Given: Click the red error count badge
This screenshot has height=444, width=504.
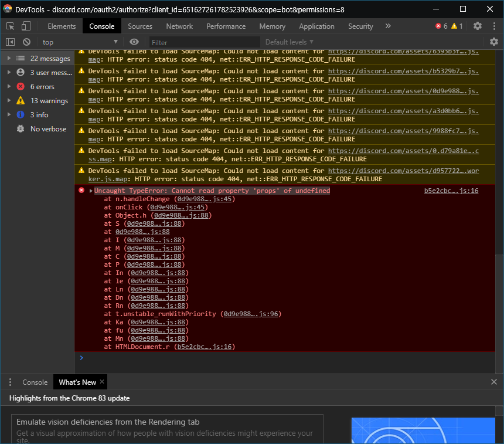Looking at the screenshot, I should (x=441, y=26).
